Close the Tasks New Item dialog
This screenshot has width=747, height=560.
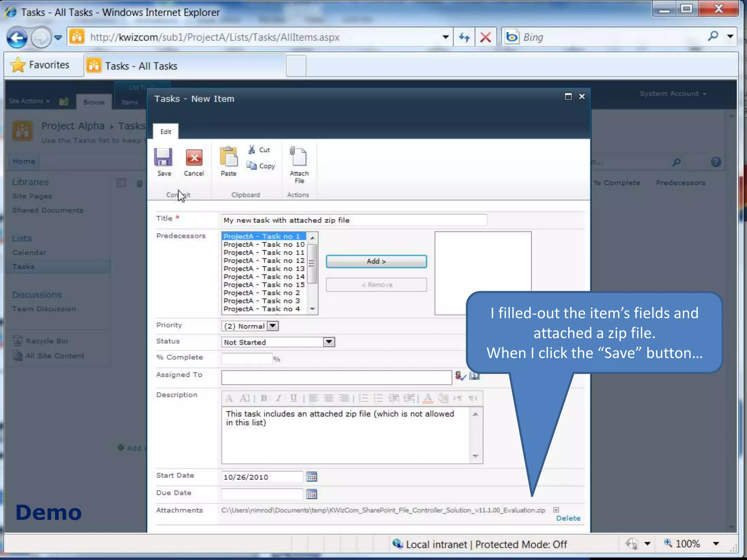coord(582,97)
